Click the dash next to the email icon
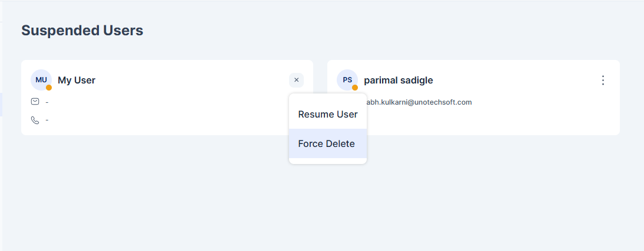Viewport: 644px width, 251px height. tap(47, 102)
